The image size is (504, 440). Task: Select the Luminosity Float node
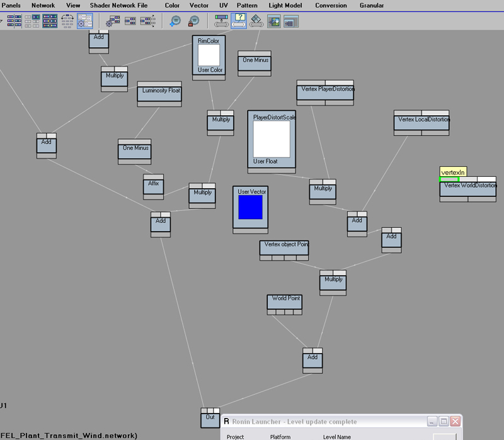(x=159, y=94)
